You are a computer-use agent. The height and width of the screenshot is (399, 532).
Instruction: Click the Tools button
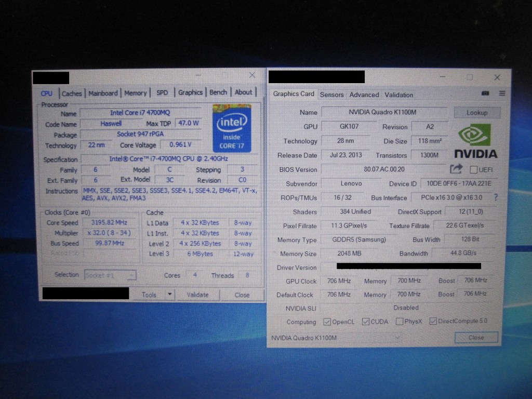click(x=149, y=295)
